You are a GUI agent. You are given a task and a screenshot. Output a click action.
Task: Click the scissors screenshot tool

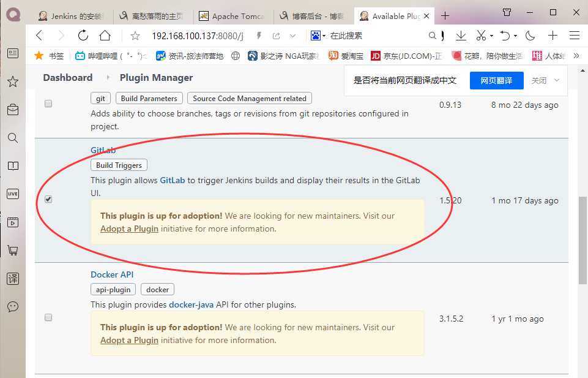481,36
